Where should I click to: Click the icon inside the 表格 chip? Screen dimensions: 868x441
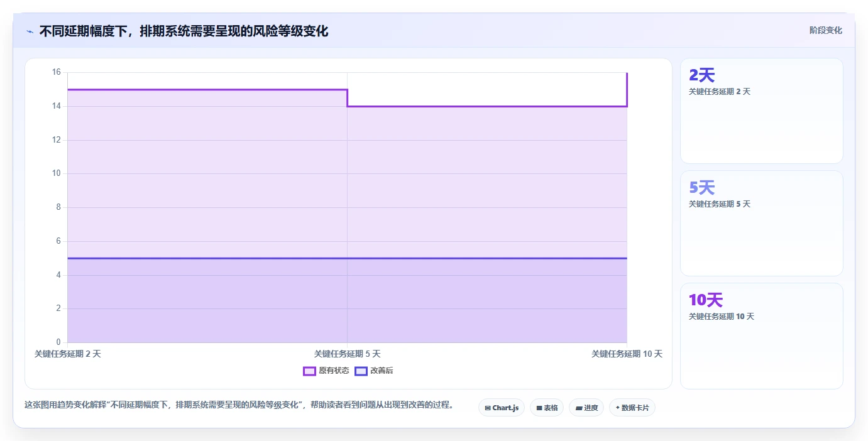coord(539,408)
